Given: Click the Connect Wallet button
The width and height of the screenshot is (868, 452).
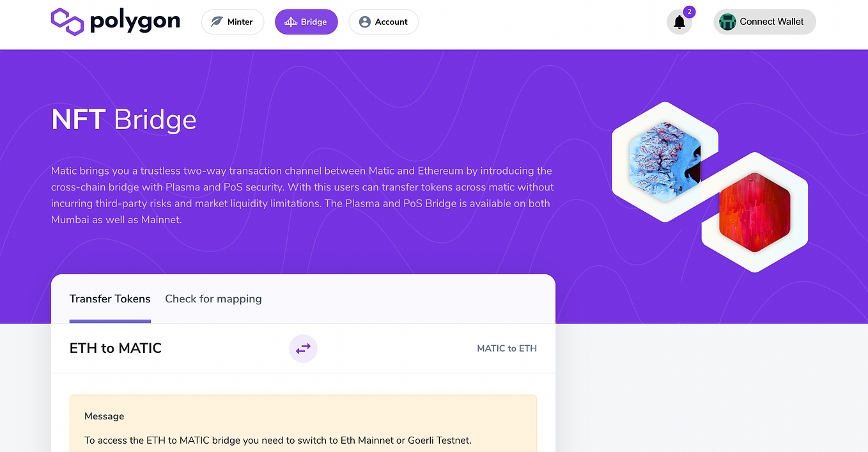Looking at the screenshot, I should pyautogui.click(x=764, y=21).
